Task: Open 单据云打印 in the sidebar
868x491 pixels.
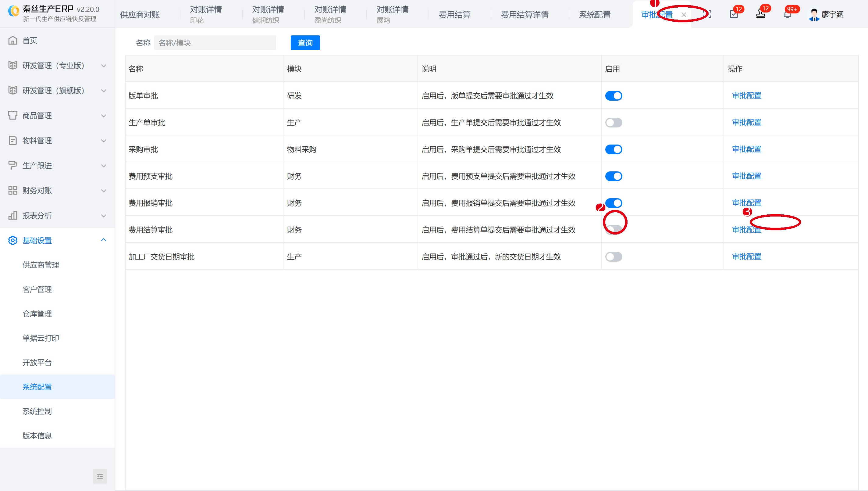Action: pos(41,338)
